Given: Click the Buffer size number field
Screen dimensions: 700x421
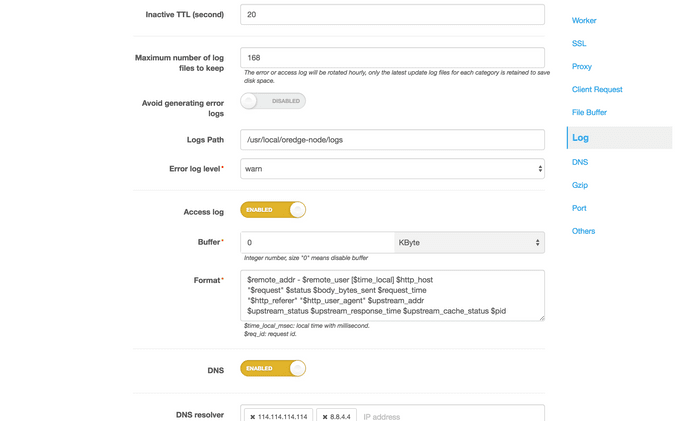Looking at the screenshot, I should coord(317,242).
